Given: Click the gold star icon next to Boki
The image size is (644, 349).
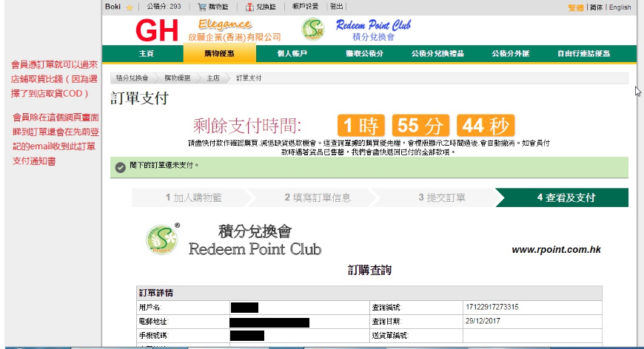Looking at the screenshot, I should coord(130,7).
